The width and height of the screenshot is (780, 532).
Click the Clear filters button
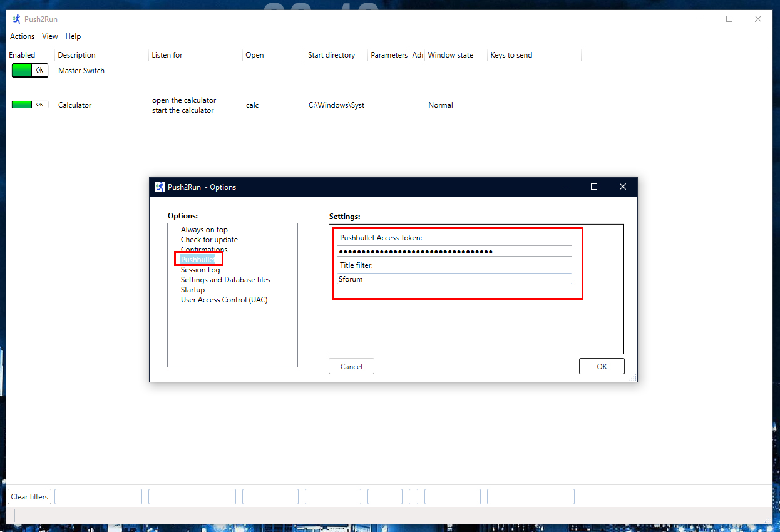[x=29, y=497]
